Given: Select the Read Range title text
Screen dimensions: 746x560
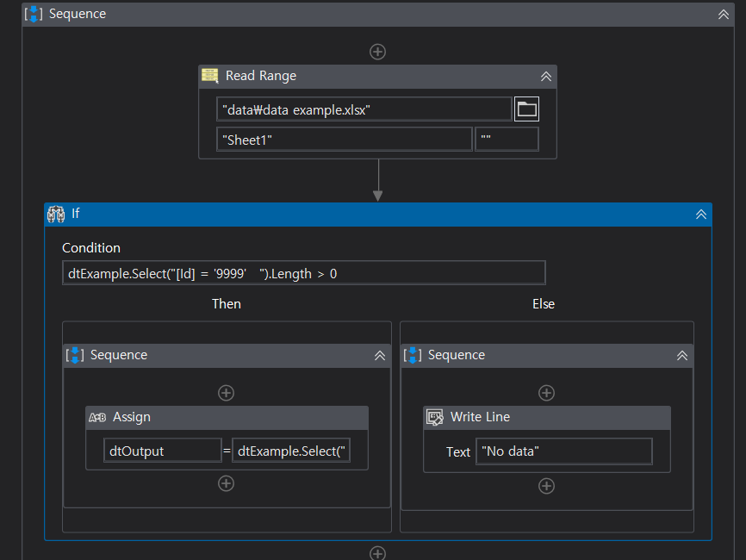Looking at the screenshot, I should [x=261, y=76].
